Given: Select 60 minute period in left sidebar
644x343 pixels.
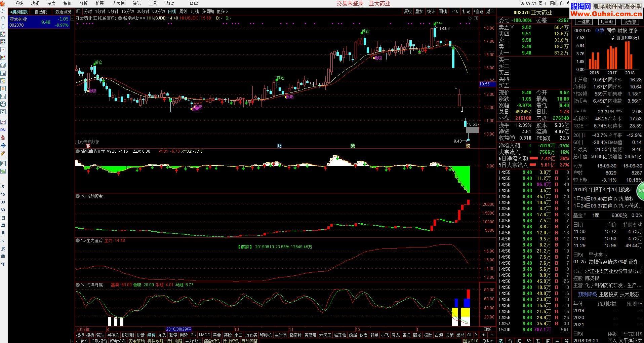Looking at the screenshot, I should [x=3, y=210].
